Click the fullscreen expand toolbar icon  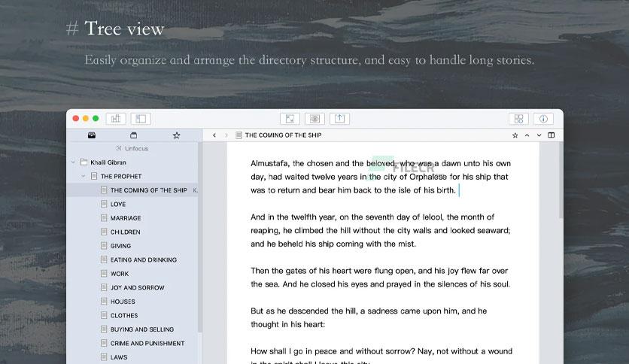click(x=290, y=119)
